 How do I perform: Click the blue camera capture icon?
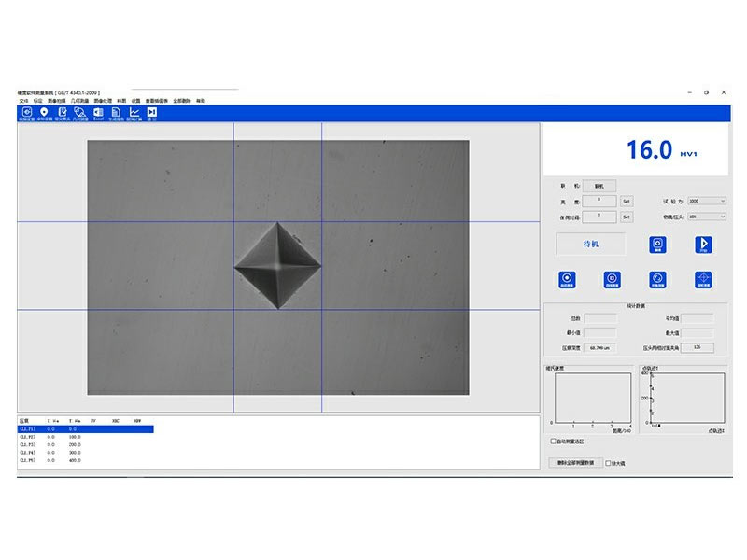pos(657,245)
